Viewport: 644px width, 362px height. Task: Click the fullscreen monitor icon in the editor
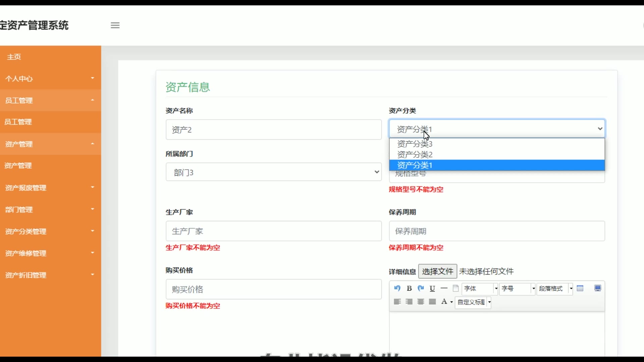[x=598, y=288]
